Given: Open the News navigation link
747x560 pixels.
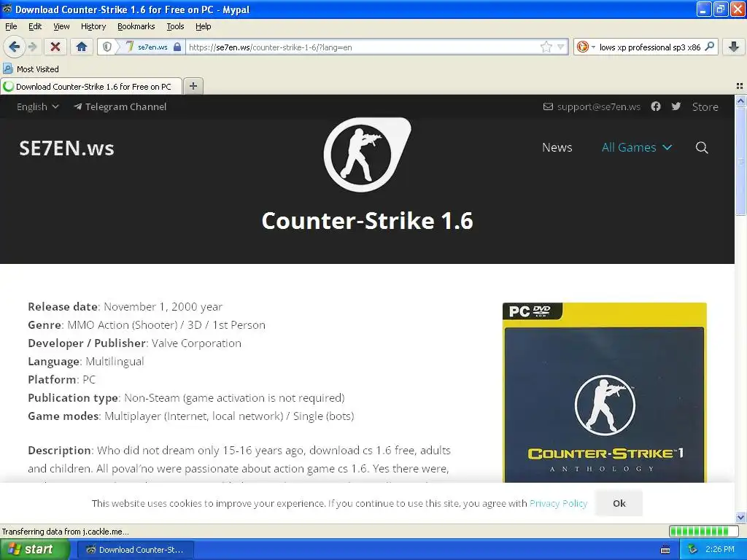Looking at the screenshot, I should [x=557, y=147].
